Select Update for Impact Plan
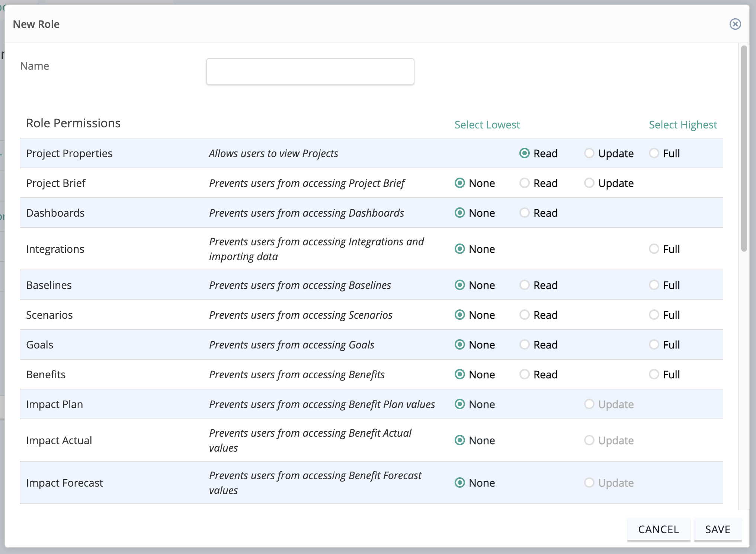This screenshot has height=554, width=756. (x=589, y=404)
